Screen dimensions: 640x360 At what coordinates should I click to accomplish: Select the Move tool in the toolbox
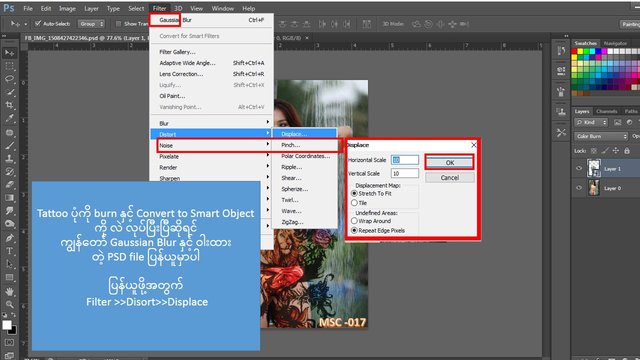[9, 53]
